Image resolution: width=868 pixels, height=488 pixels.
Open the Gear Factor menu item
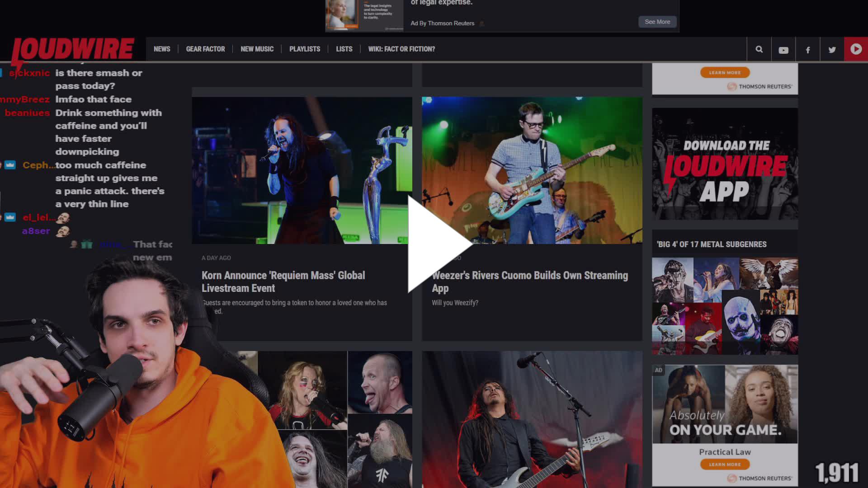pos(205,49)
